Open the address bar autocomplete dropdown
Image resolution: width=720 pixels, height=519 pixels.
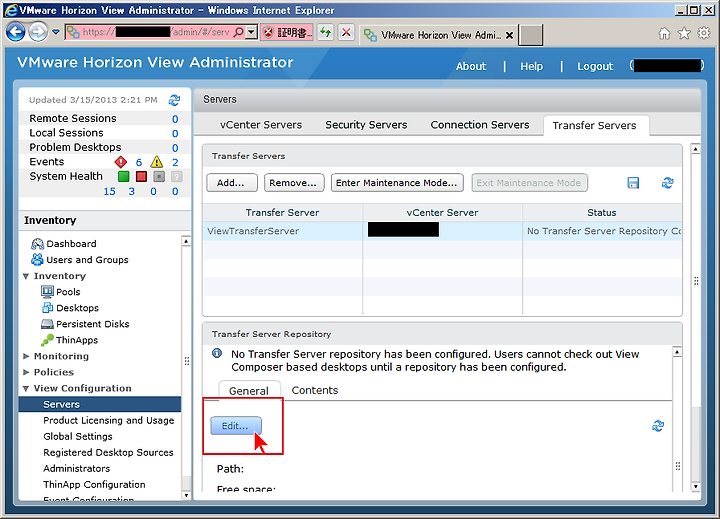[252, 32]
